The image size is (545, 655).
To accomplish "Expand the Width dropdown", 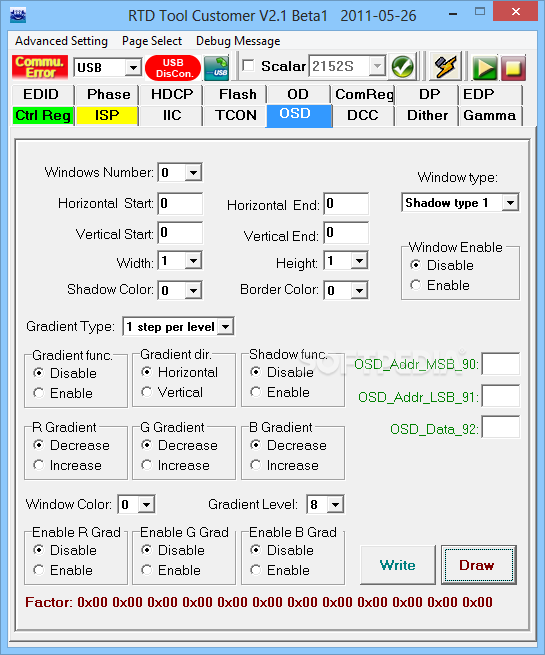I will (193, 261).
